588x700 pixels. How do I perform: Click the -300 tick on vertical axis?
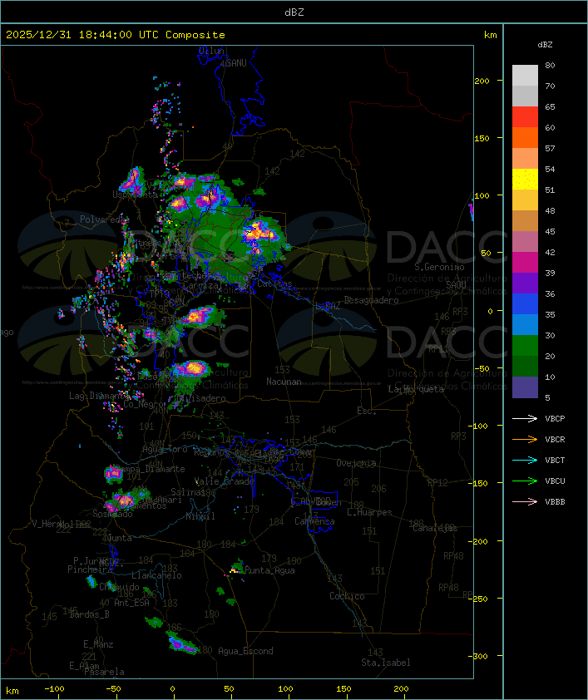[x=480, y=656]
